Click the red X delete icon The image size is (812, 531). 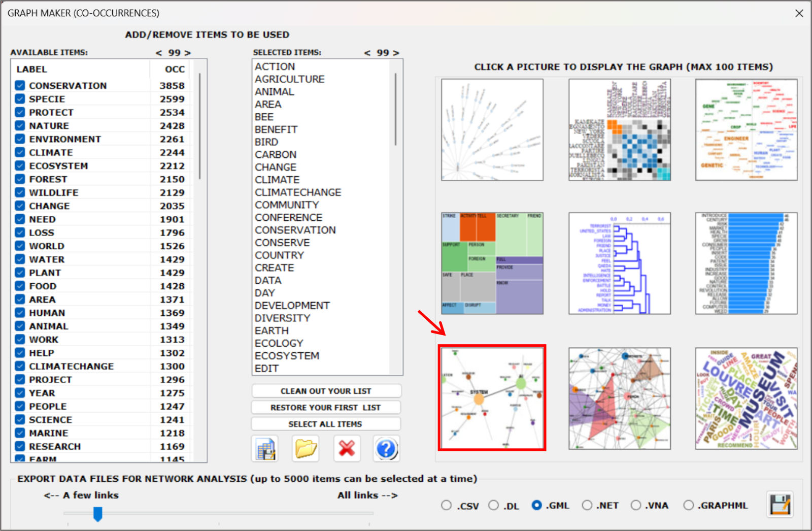(x=347, y=449)
